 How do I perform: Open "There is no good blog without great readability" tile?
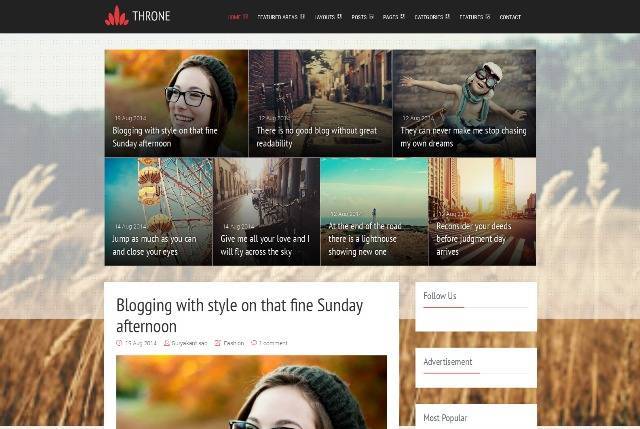pyautogui.click(x=320, y=103)
